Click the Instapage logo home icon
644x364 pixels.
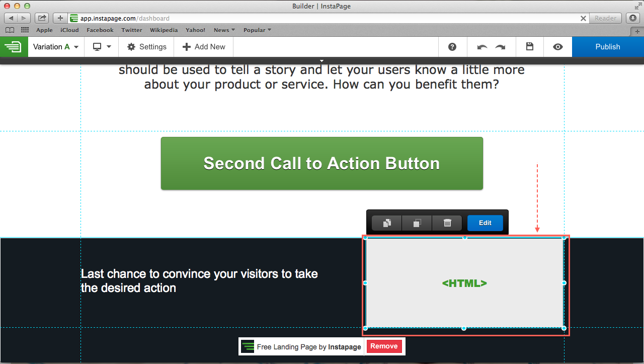point(14,47)
